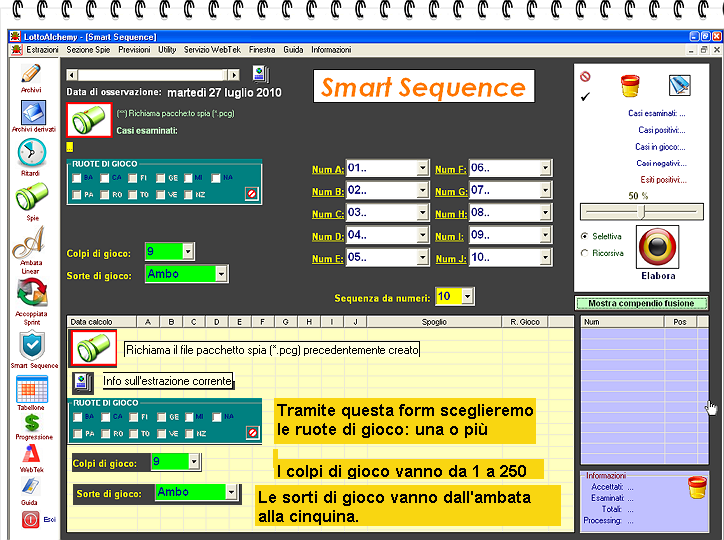Open the Finestra menu
Image resolution: width=724 pixels, height=540 pixels.
click(262, 49)
